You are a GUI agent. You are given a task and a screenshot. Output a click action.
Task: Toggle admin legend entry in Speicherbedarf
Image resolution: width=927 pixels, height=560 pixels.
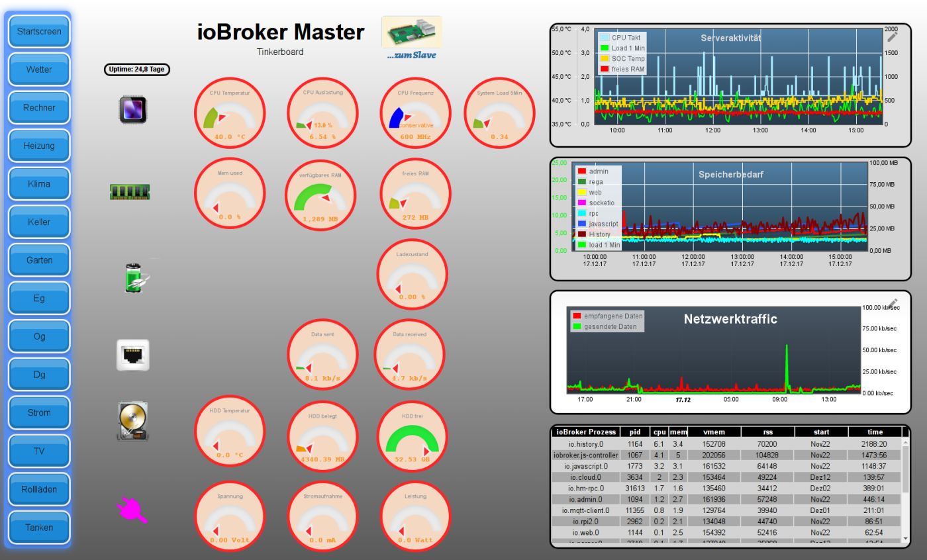pos(592,171)
